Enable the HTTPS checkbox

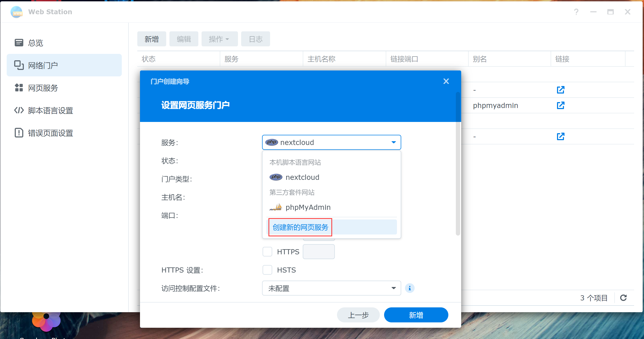point(267,252)
